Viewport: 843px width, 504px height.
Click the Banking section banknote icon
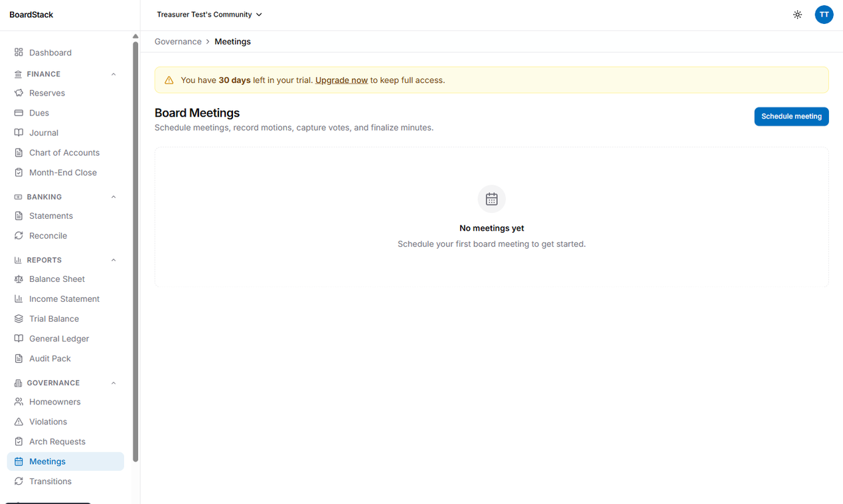(x=18, y=197)
